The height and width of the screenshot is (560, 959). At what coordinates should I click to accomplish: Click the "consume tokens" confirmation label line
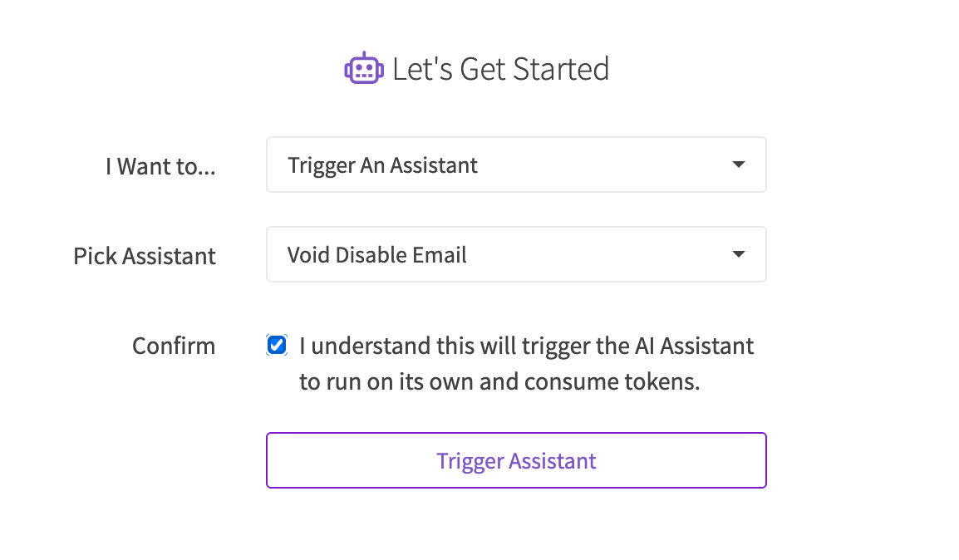499,381
